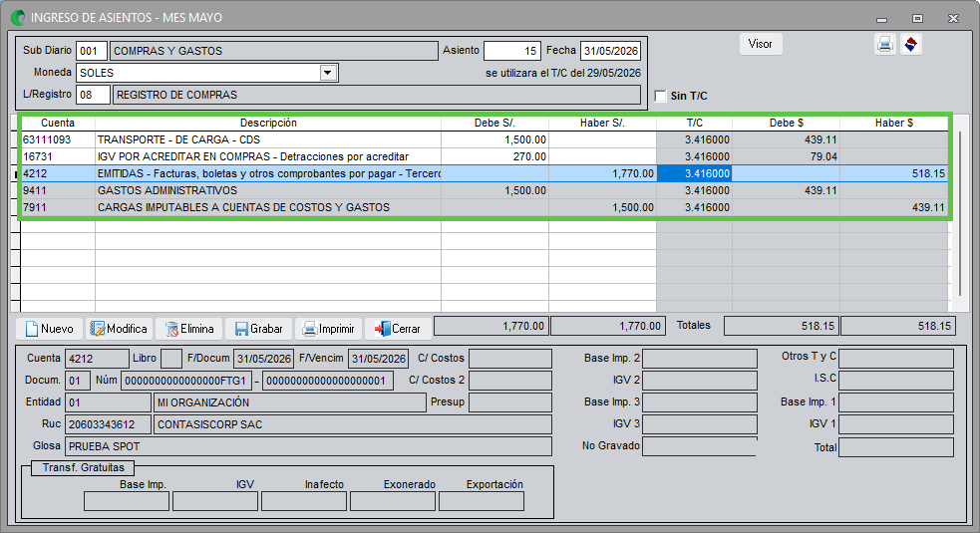This screenshot has height=533, width=980.
Task: Click the Debe S/. column header
Action: pyautogui.click(x=495, y=124)
